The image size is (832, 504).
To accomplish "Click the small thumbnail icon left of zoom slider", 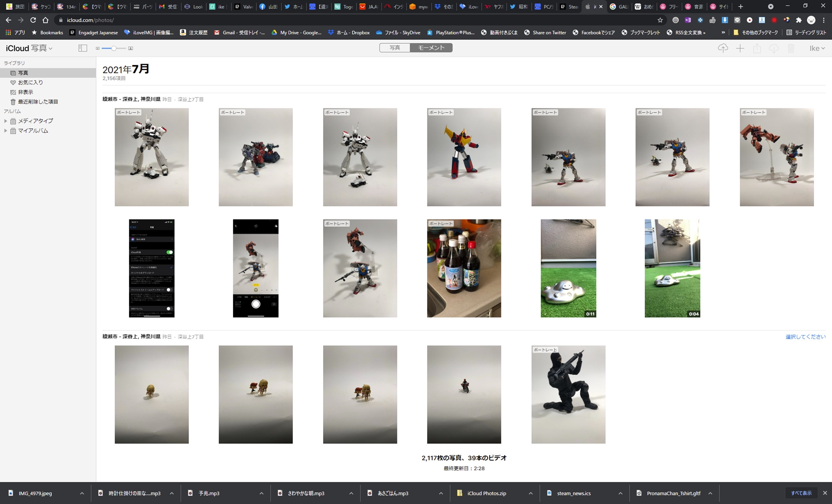I will (97, 48).
